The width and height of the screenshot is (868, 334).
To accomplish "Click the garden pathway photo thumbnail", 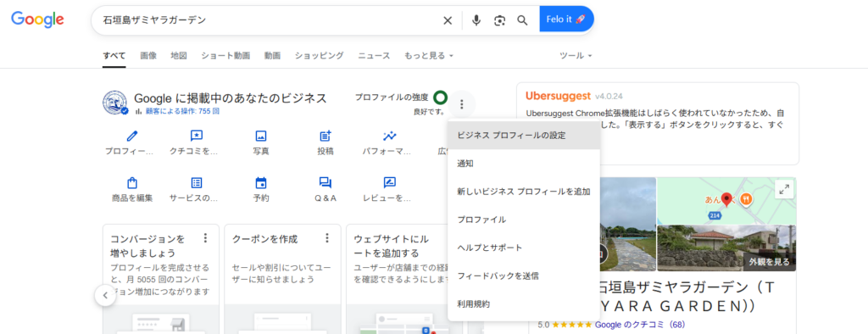I will pos(627,225).
